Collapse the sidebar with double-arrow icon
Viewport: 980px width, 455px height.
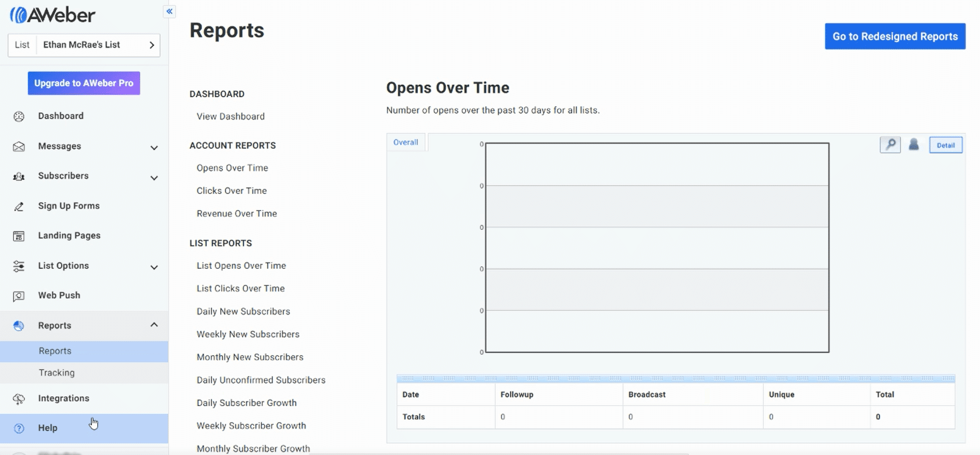[x=169, y=11]
